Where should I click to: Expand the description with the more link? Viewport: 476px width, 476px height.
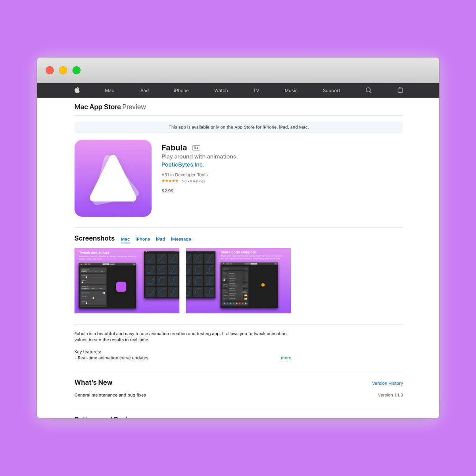[286, 358]
